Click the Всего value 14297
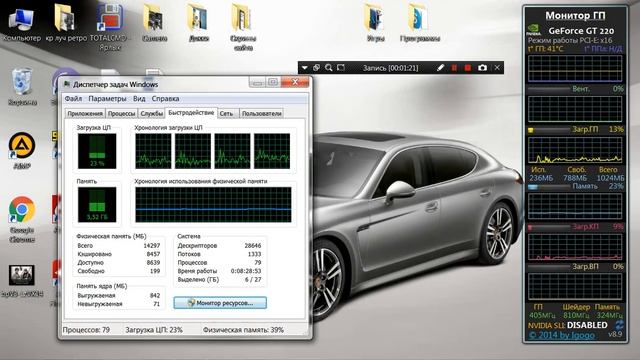640x360 pixels. pyautogui.click(x=151, y=246)
